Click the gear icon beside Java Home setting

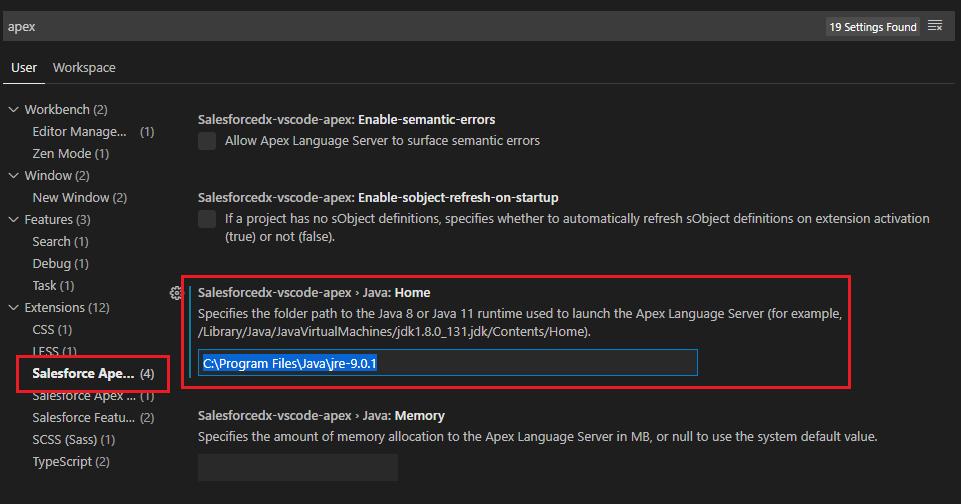pos(176,293)
